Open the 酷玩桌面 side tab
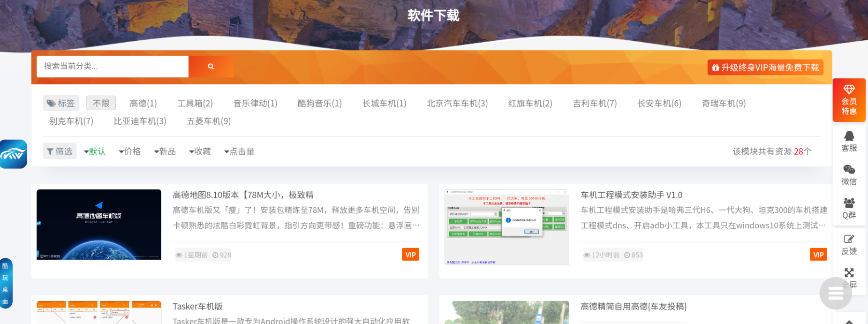868x324 pixels. point(6,283)
